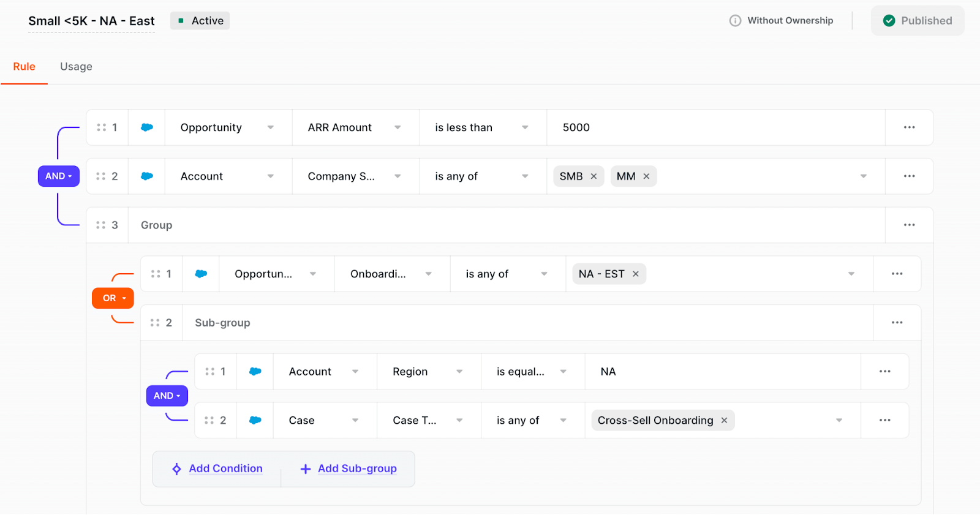The image size is (980, 515).
Task: Expand the NA - EST values dropdown arrow
Action: [851, 274]
